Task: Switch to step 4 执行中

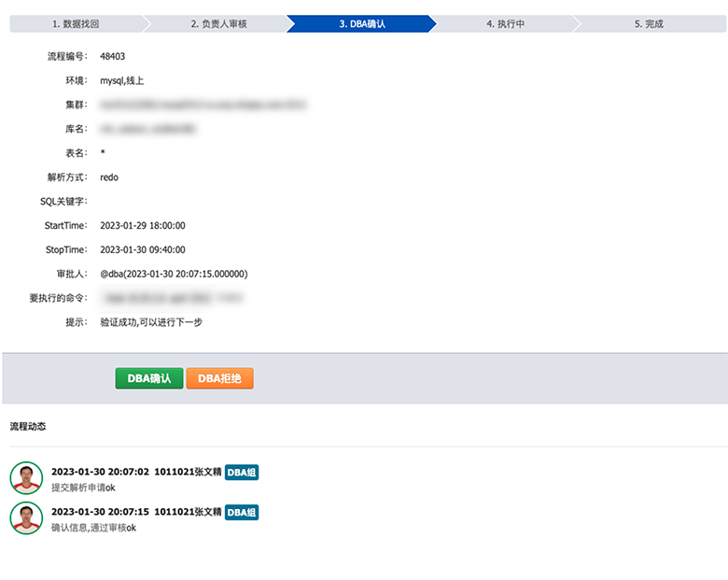Action: [505, 24]
